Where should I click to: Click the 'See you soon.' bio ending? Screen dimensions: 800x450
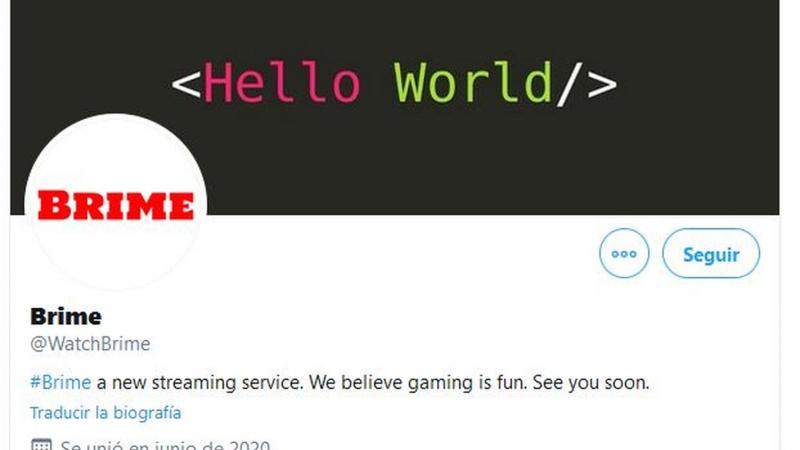(x=591, y=382)
